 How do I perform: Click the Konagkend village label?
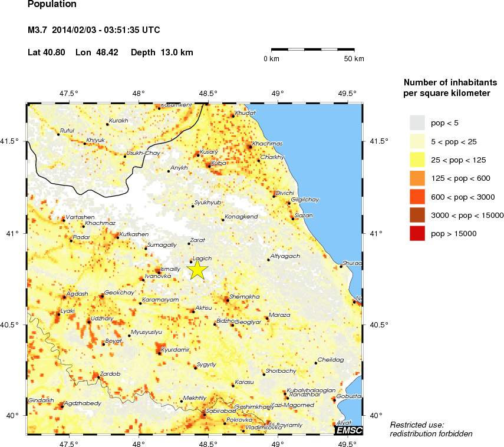pos(241,217)
